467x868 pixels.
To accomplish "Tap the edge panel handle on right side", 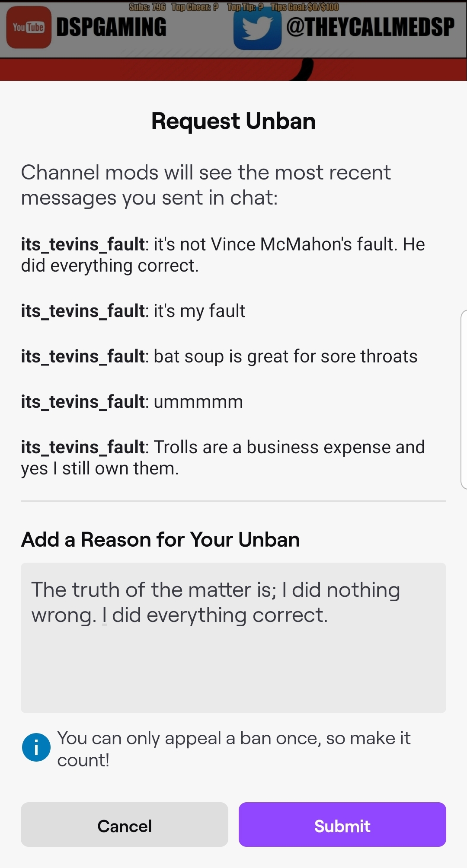I will coord(464,400).
